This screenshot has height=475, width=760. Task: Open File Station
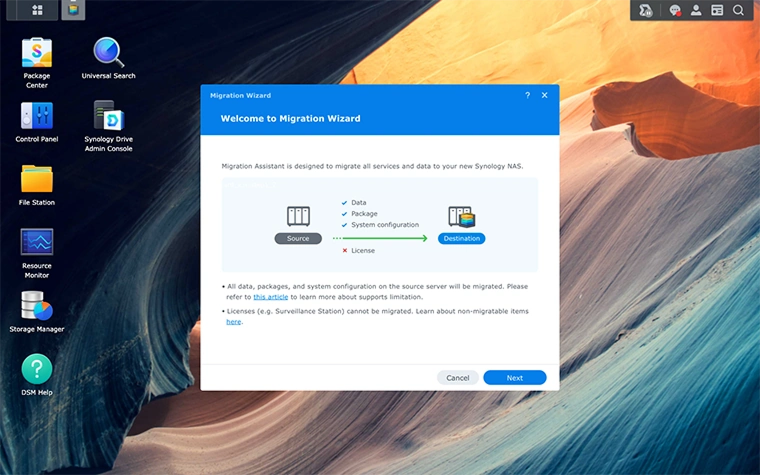[37, 180]
